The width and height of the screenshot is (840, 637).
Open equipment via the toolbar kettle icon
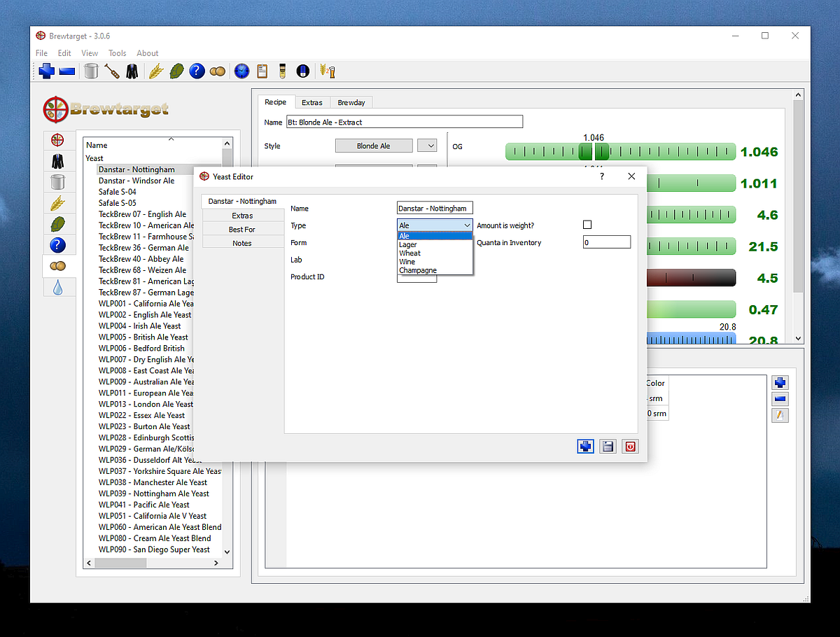[91, 71]
